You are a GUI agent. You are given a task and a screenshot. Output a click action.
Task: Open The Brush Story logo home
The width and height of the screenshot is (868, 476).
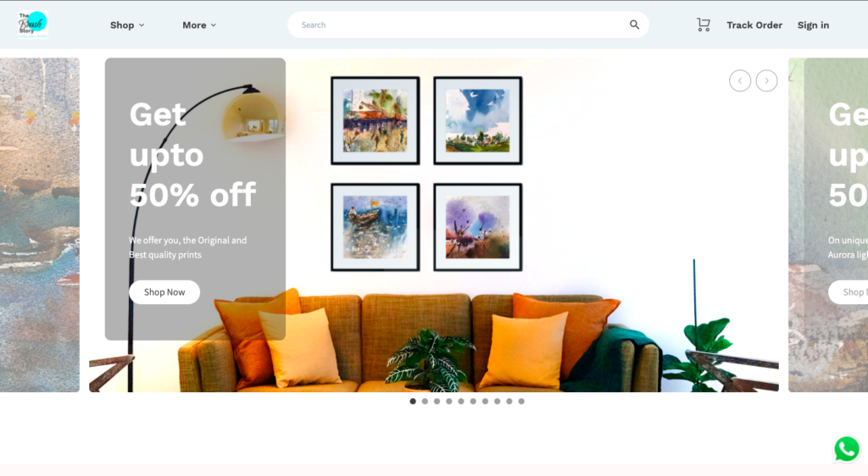pyautogui.click(x=33, y=25)
